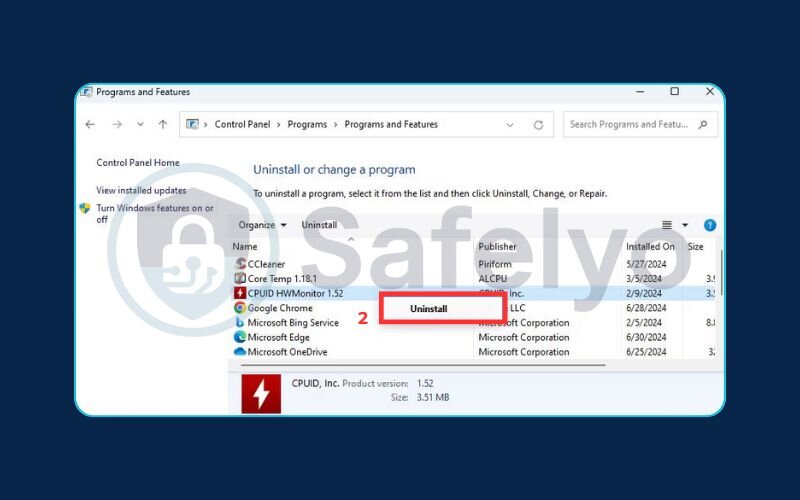
Task: Click the search magnifier icon
Action: point(703,124)
